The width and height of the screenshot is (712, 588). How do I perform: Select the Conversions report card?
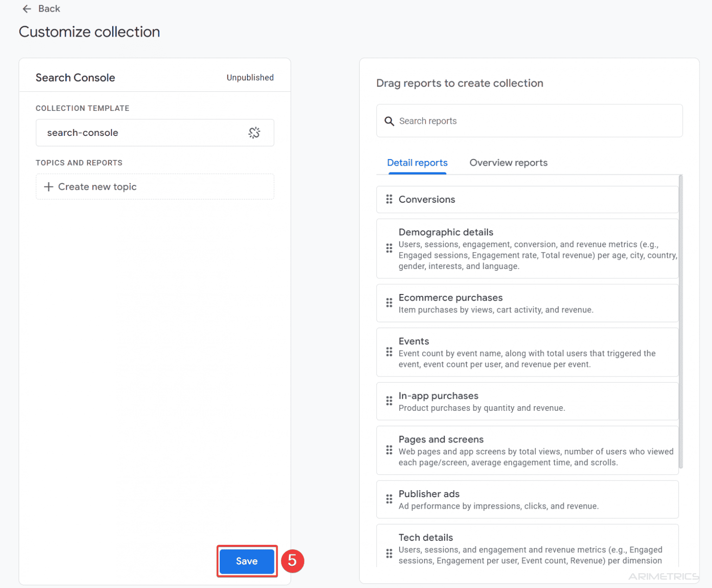click(527, 199)
